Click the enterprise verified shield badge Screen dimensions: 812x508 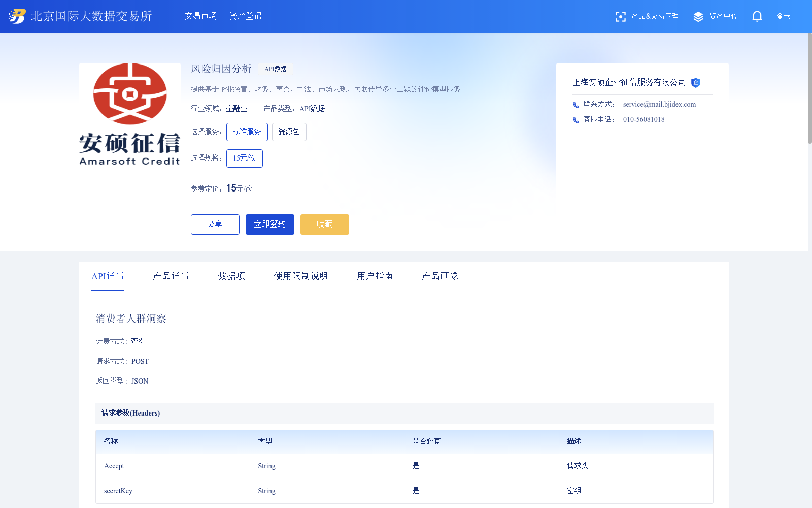[696, 83]
